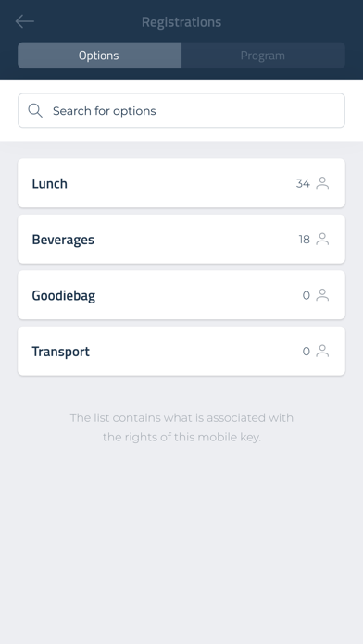Click the Registrations header title
Screen dimensions: 363x644
(181, 22)
